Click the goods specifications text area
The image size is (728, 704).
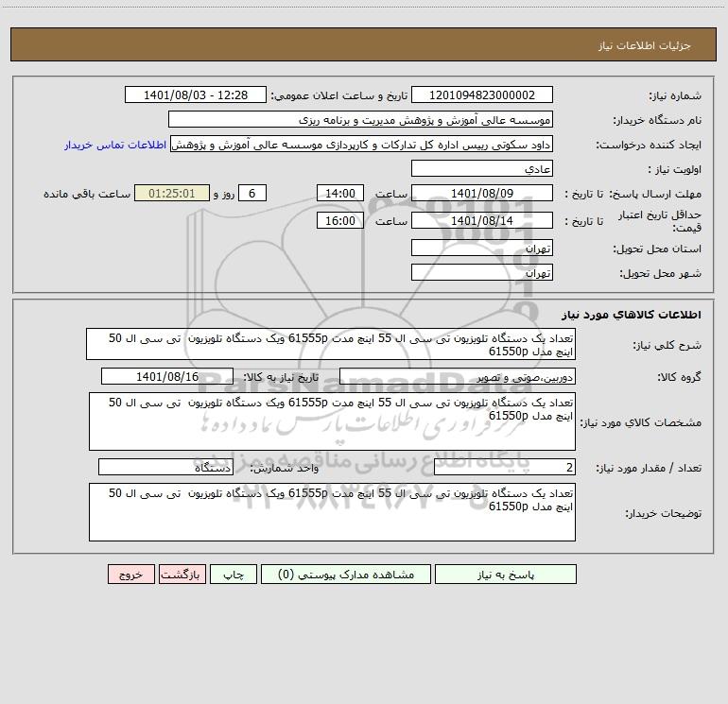332,421
